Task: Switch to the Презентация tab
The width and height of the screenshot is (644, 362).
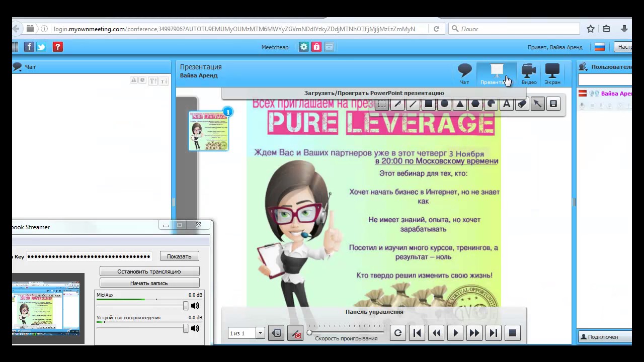Action: coord(496,74)
